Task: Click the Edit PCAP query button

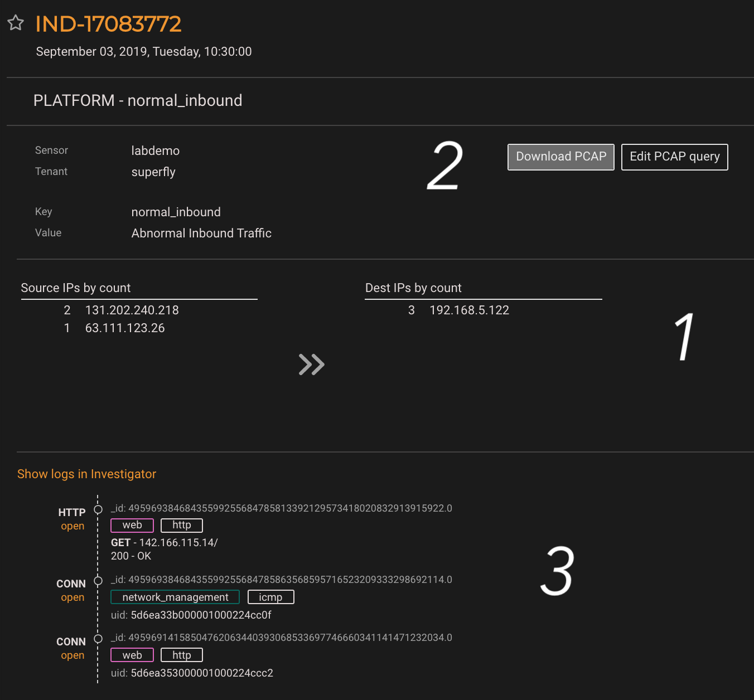Action: click(674, 157)
